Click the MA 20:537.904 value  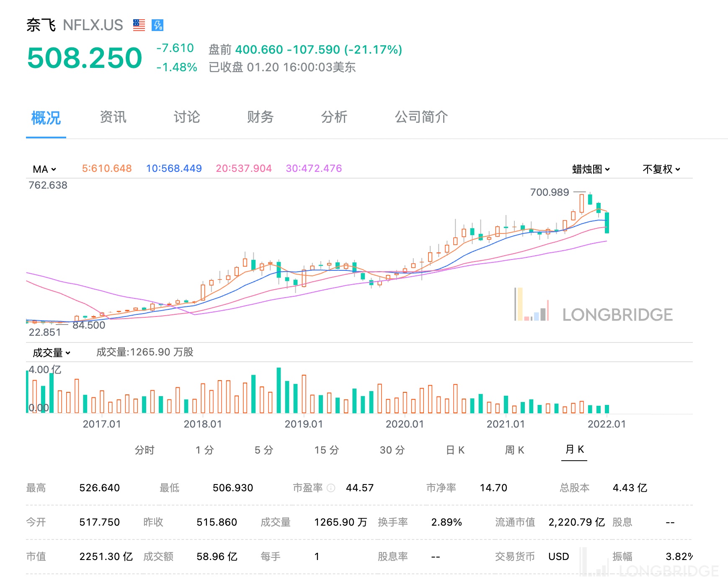click(244, 169)
